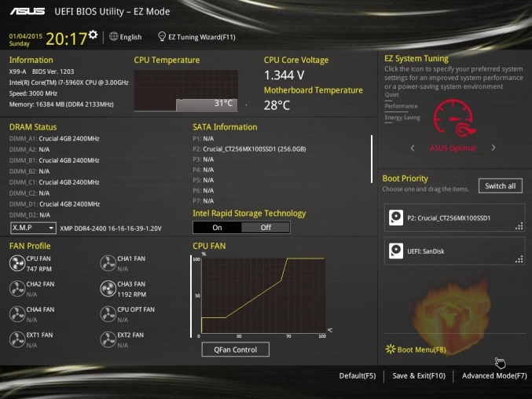Click DIMM_C1 Crucial 4GB 2400MHz row
This screenshot has height=399, width=532.
(54, 182)
